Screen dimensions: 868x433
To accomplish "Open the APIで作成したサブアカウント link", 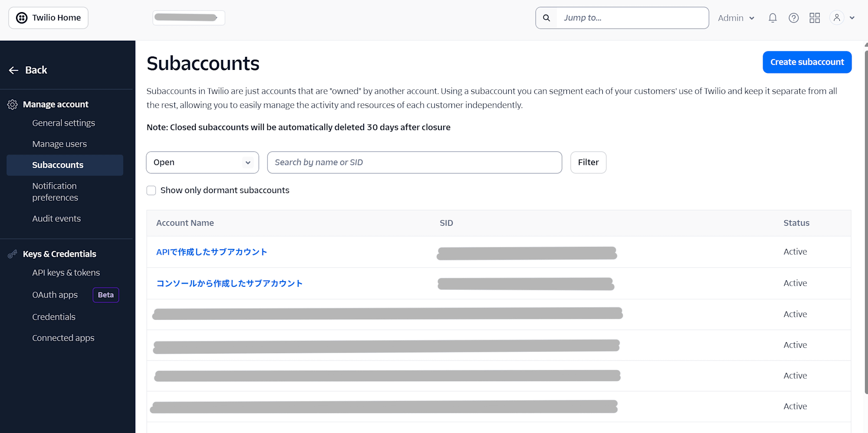I will pyautogui.click(x=212, y=252).
